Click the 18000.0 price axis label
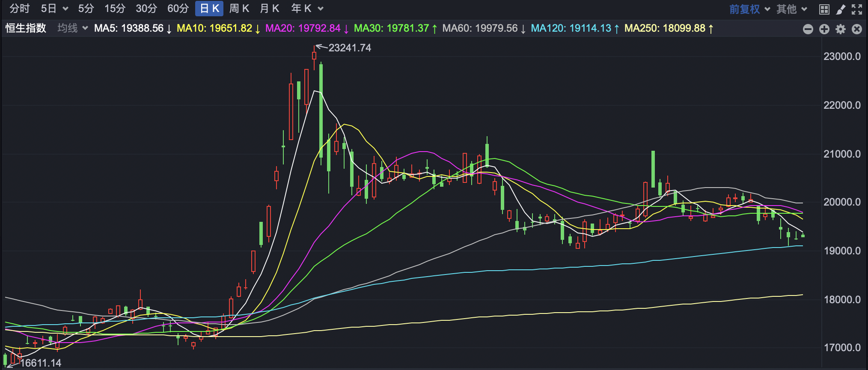This screenshot has height=370, width=868. [842, 299]
